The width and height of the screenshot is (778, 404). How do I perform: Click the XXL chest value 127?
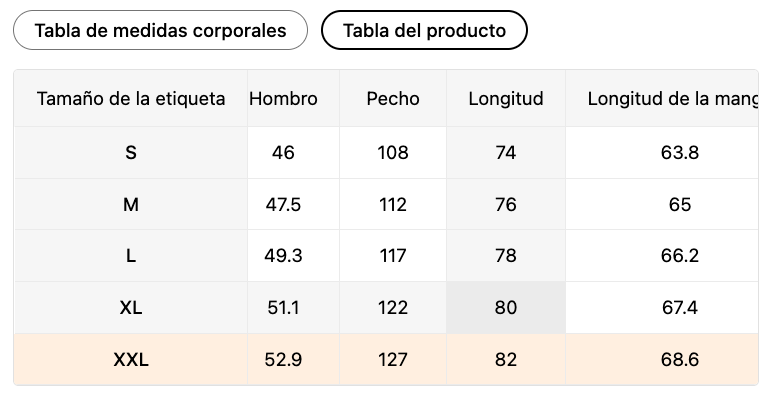393,360
